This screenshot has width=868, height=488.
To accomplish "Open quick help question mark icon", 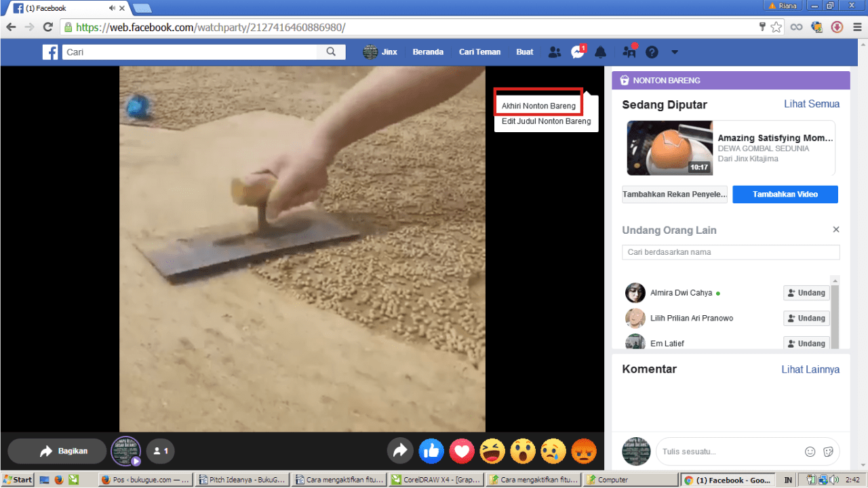I will pyautogui.click(x=652, y=52).
